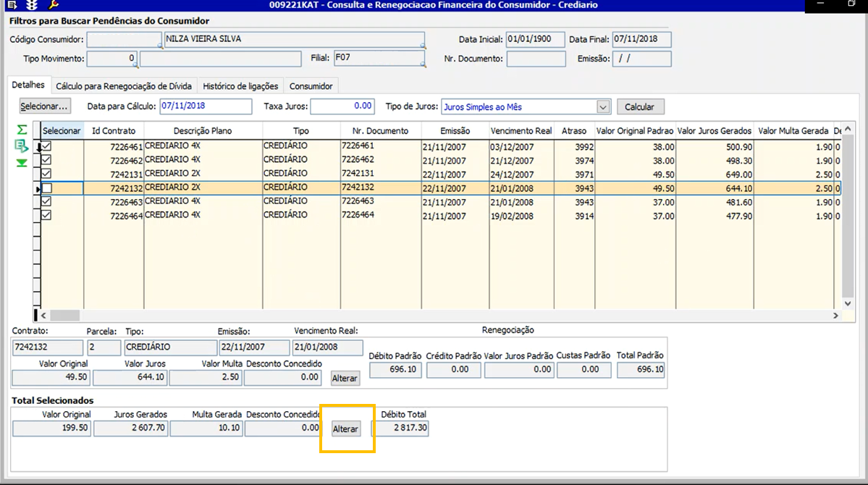The height and width of the screenshot is (485, 868).
Task: Click the grid's vertical scrollbar up arrow
Action: pos(848,127)
